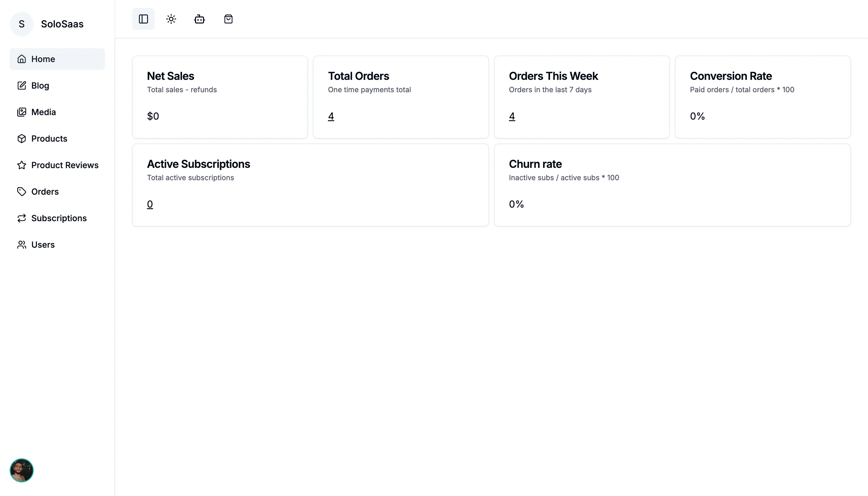Click 'One time payments total' description

click(369, 90)
